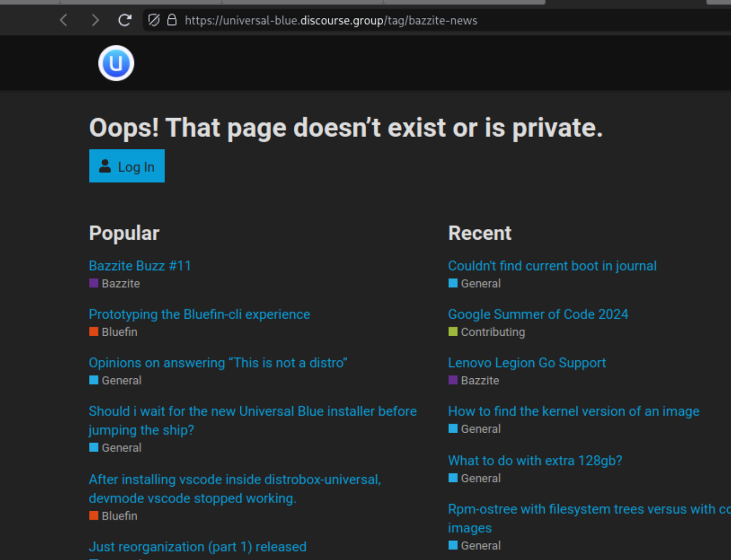This screenshot has height=560, width=731.
Task: Focus the address bar URL field
Action: pos(437,21)
